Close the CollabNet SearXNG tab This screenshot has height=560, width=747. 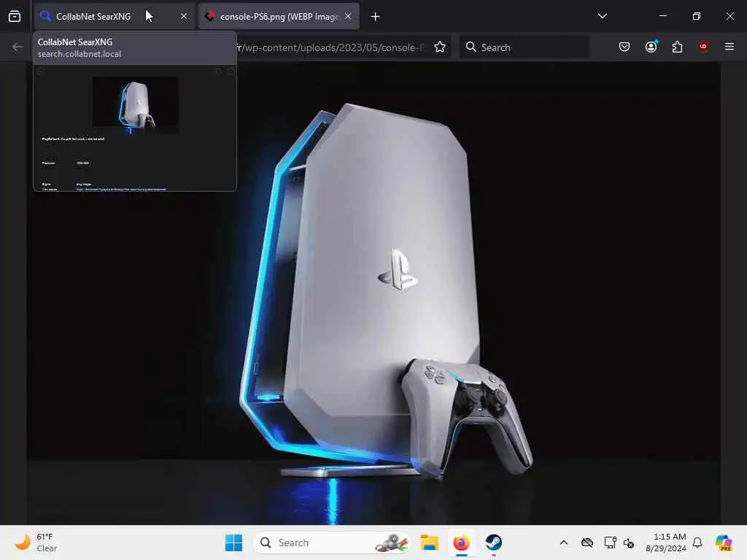pyautogui.click(x=184, y=17)
